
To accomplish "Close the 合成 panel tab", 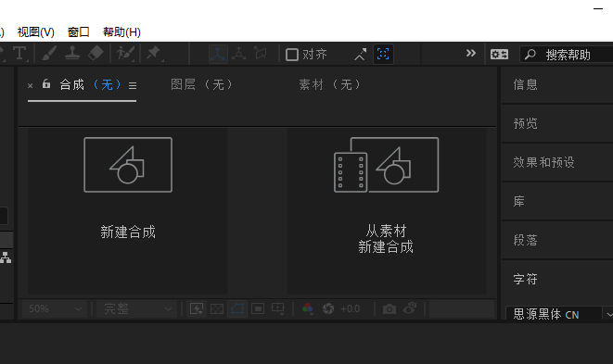I will coord(30,85).
